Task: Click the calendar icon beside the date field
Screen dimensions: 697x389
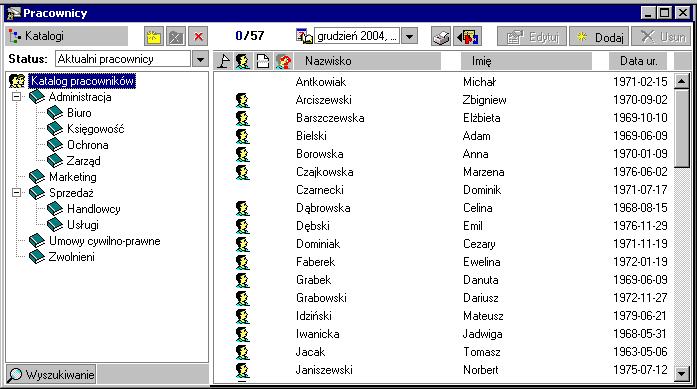Action: click(304, 36)
